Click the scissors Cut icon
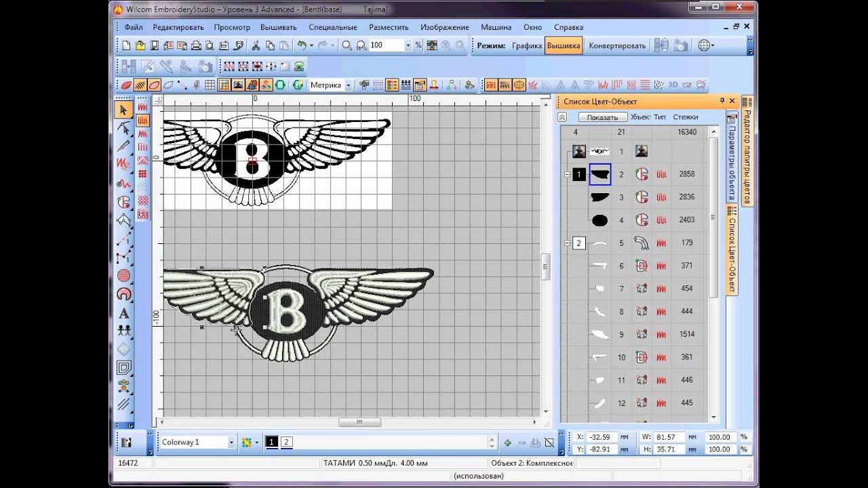The width and height of the screenshot is (868, 488). tap(256, 45)
